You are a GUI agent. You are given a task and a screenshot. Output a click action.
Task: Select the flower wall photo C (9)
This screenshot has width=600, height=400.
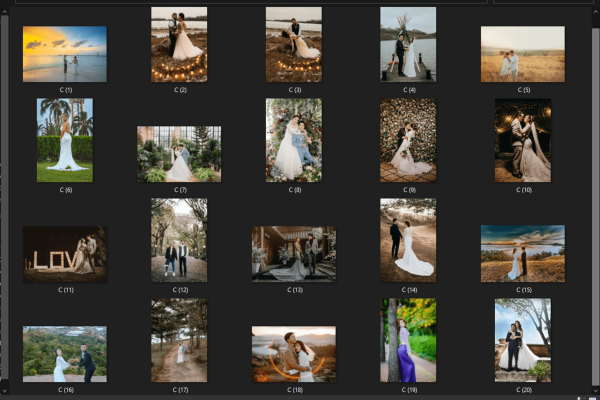coord(408,140)
